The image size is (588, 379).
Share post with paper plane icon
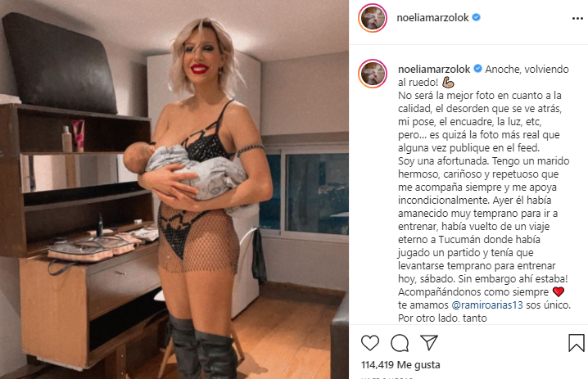pos(429,342)
